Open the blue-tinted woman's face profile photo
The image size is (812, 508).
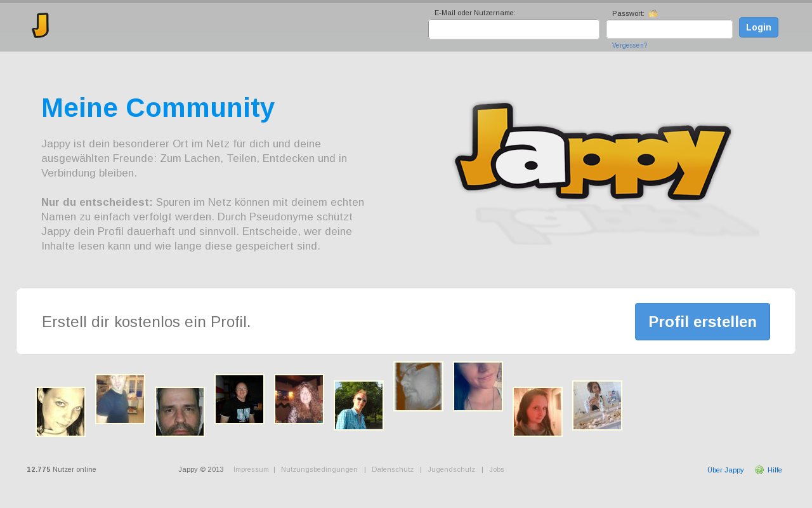coord(478,386)
